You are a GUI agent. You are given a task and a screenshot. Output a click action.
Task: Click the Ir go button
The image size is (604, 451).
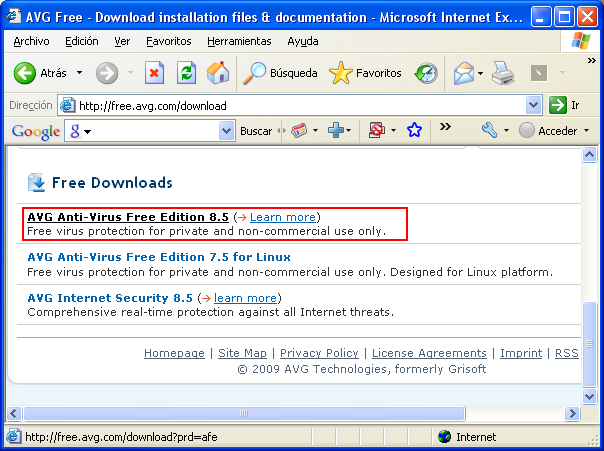(x=565, y=105)
